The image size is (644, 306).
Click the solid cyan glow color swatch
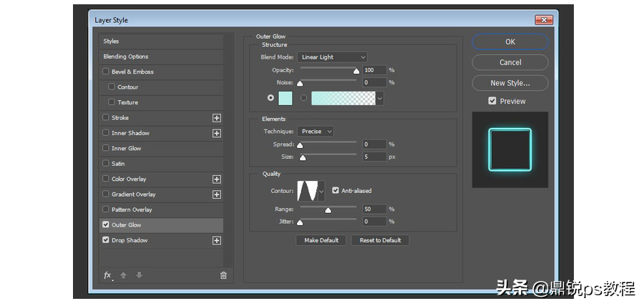(x=286, y=99)
